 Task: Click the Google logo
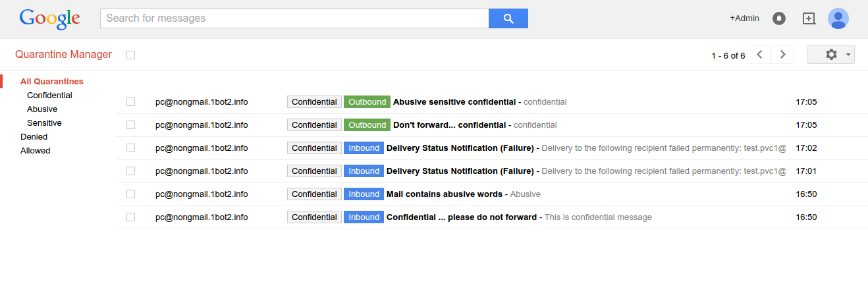tap(50, 18)
